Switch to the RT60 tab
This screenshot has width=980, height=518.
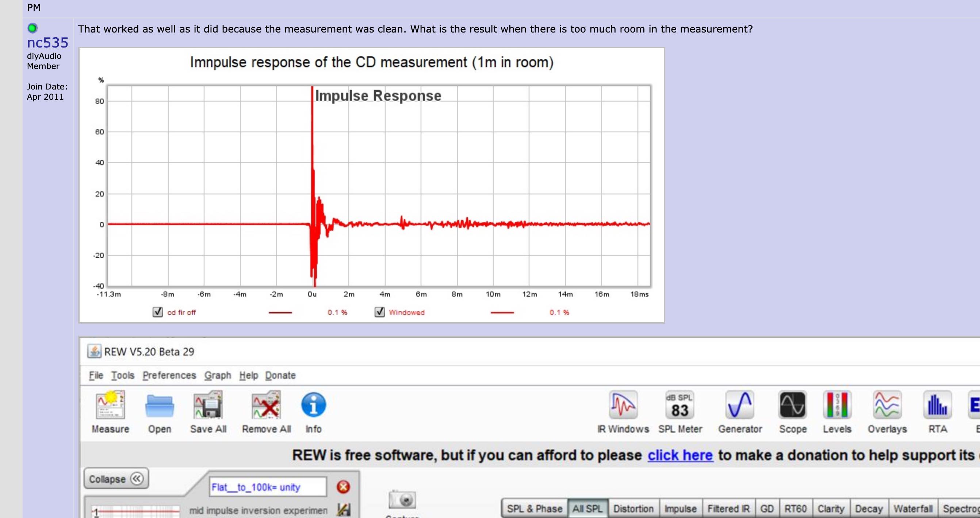796,509
